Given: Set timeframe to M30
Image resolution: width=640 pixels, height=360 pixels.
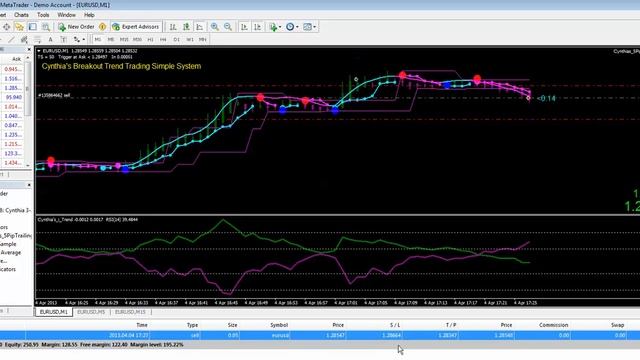Looking at the screenshot, I should pyautogui.click(x=137, y=40).
